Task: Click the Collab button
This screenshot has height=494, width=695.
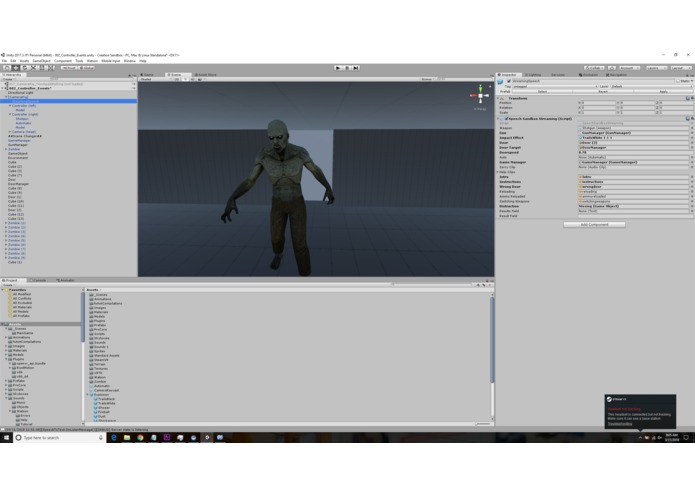Action: tap(594, 68)
